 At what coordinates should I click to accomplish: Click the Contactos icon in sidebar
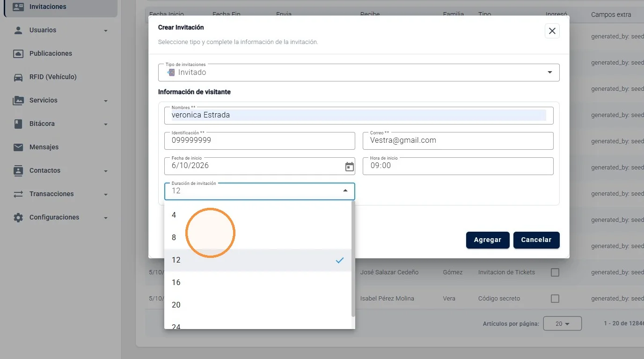pyautogui.click(x=18, y=170)
